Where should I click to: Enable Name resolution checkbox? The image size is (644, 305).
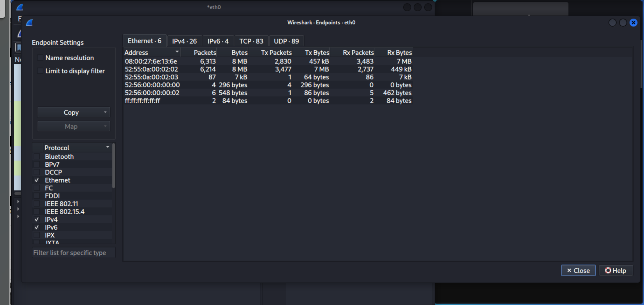(40, 58)
